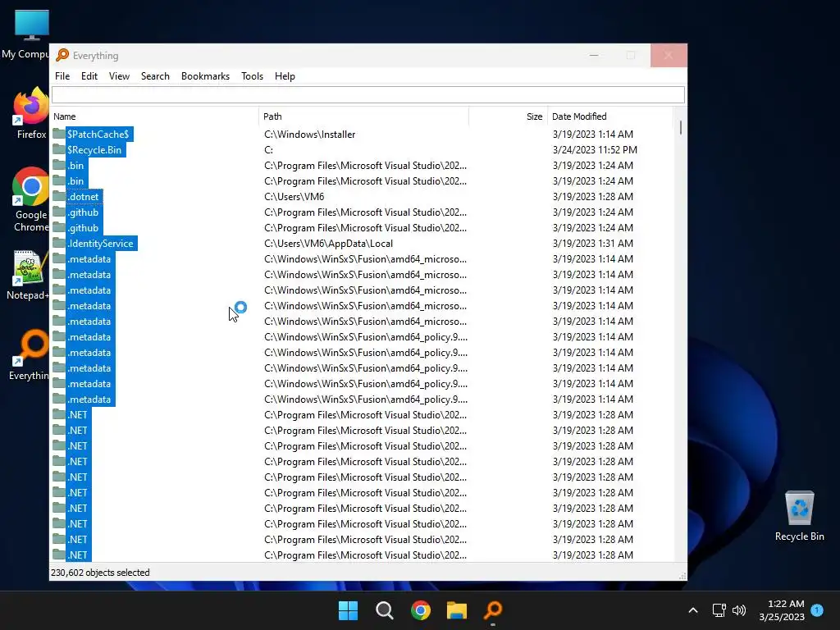Click the C:\Users\VM6 path cell
840x630 pixels.
[x=294, y=197]
